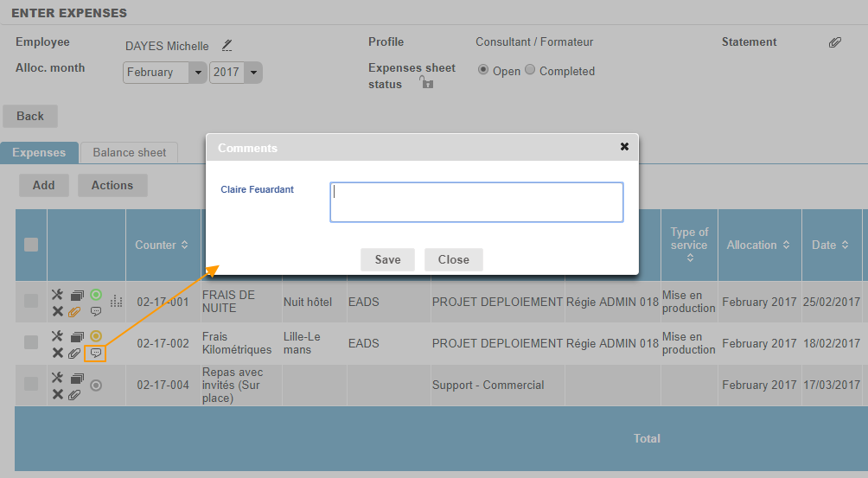The height and width of the screenshot is (478, 868).
Task: Click the Back button
Action: (30, 116)
